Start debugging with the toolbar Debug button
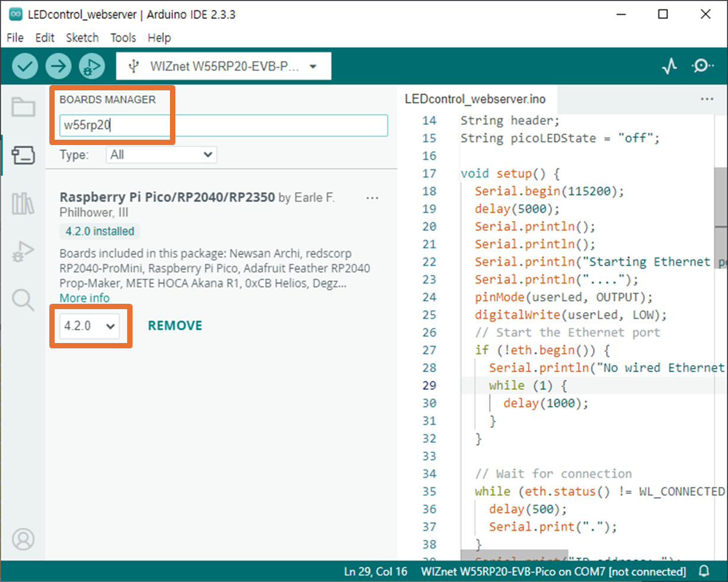Screen dimensions: 728x582 [x=92, y=66]
